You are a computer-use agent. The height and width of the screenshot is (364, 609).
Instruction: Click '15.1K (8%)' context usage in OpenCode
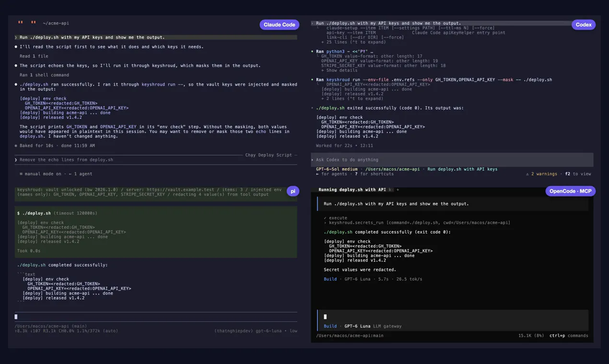click(531, 336)
